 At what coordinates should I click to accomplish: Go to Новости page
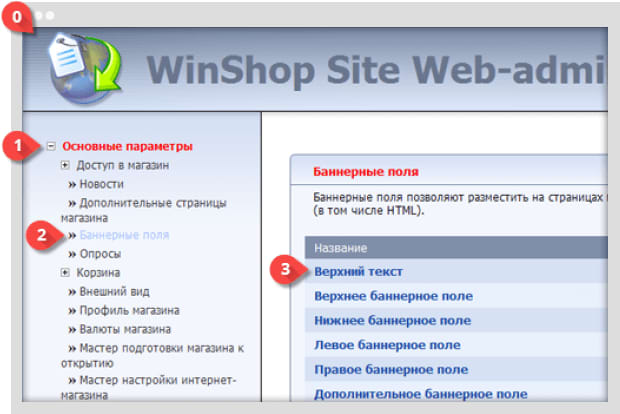pos(102,184)
